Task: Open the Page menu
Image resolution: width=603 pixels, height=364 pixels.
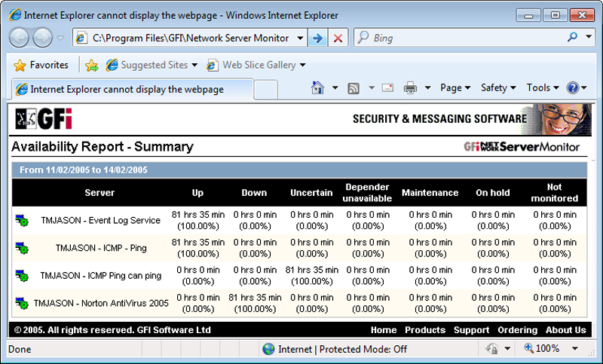Action: (455, 88)
